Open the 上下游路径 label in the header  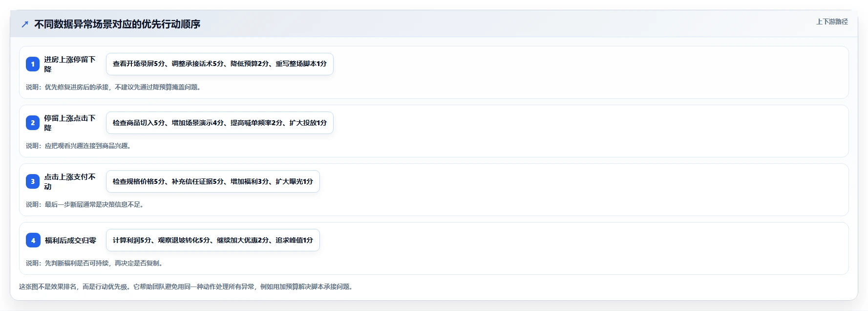tap(832, 22)
